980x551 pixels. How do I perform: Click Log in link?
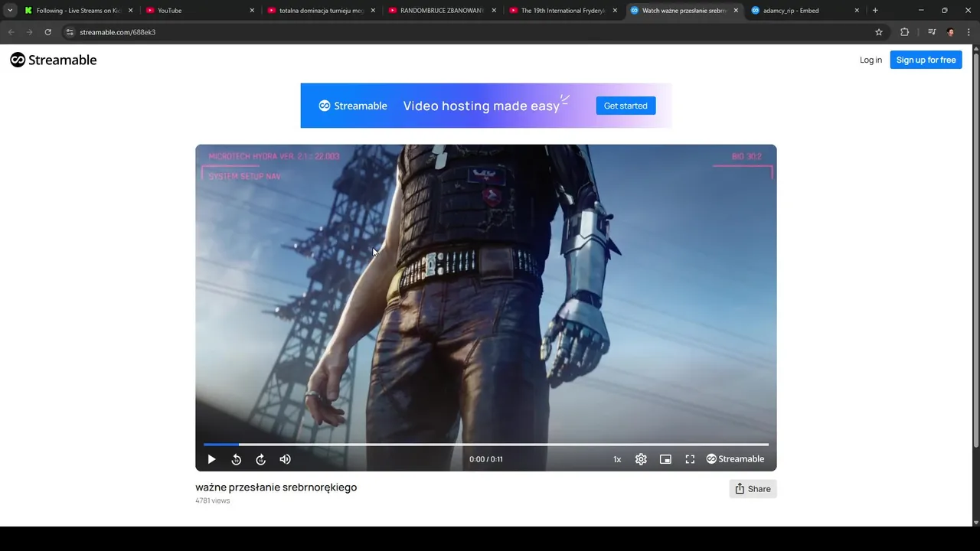871,60
